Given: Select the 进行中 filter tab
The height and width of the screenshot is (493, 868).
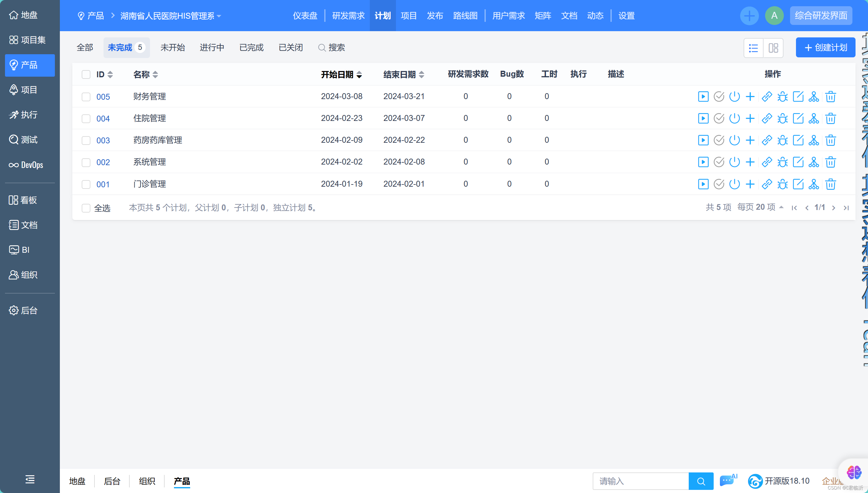Looking at the screenshot, I should click(x=212, y=48).
